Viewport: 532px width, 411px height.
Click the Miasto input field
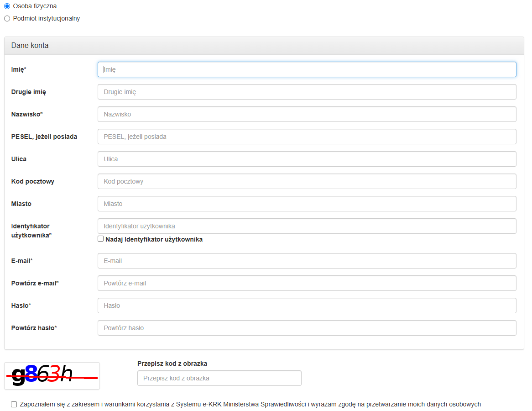click(x=307, y=204)
